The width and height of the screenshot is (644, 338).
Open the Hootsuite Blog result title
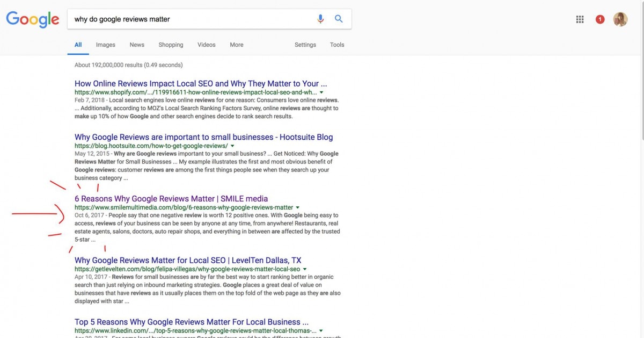[x=203, y=137]
